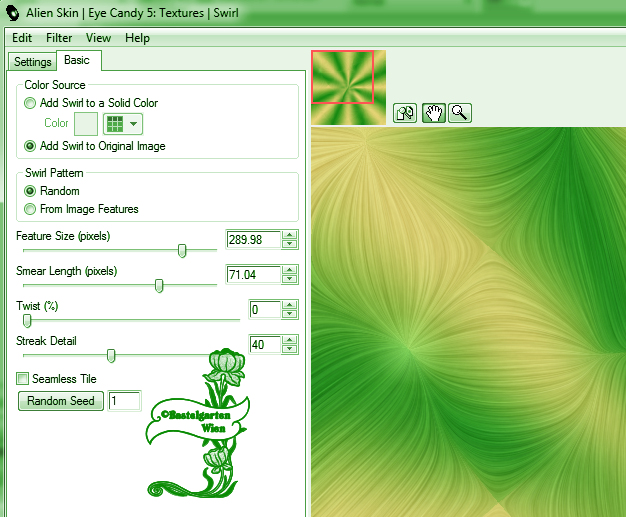Image resolution: width=626 pixels, height=517 pixels.
Task: Decrease Feature Size with down arrow
Action: pos(290,244)
